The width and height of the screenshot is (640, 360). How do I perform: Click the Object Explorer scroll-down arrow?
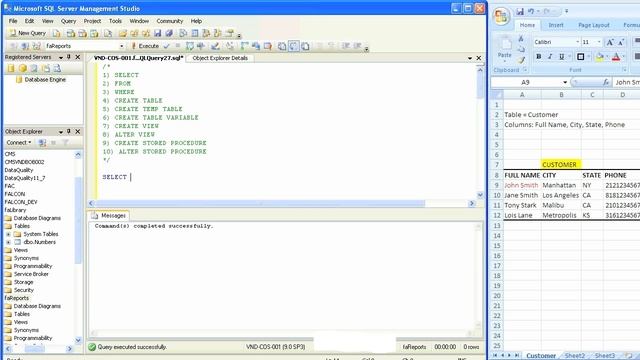78,340
